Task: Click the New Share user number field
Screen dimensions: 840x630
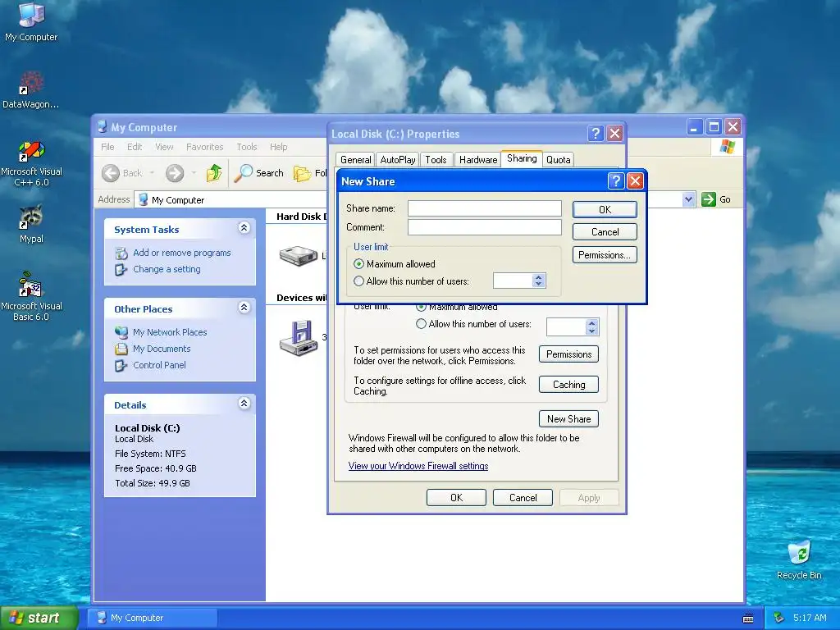Action: [513, 281]
